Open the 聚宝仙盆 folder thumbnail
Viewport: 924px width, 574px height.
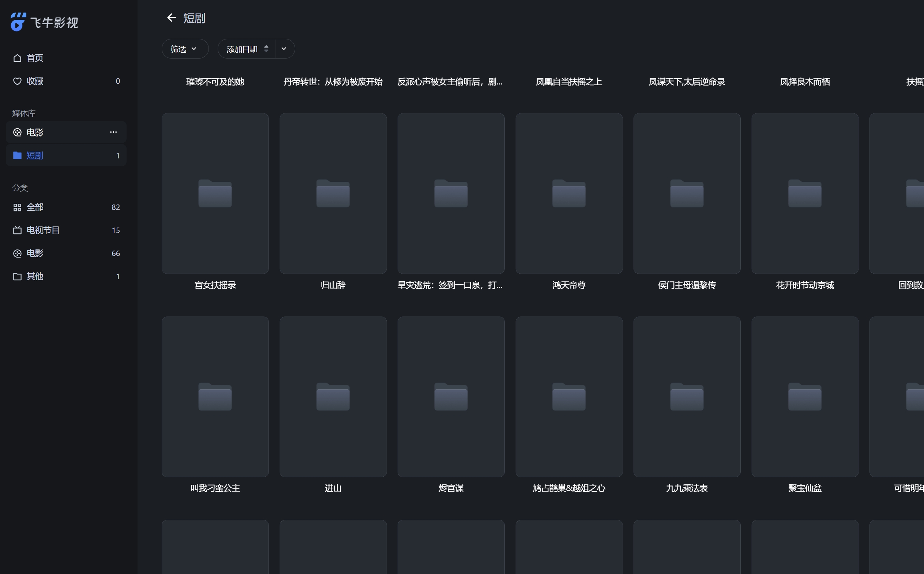(x=804, y=396)
